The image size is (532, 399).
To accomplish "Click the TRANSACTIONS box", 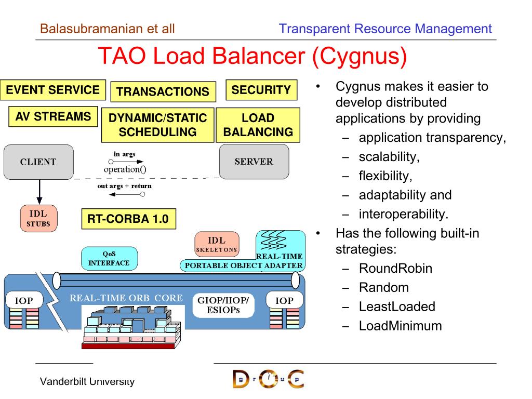I will (x=163, y=91).
